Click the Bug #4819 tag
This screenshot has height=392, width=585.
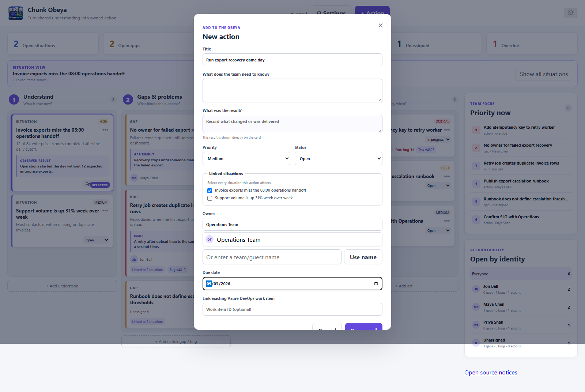click(178, 270)
